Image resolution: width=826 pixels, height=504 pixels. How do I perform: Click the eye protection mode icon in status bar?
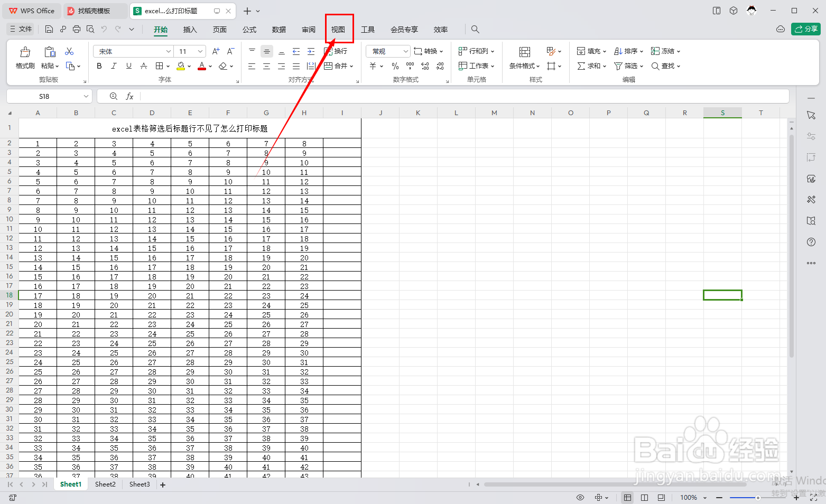tap(580, 498)
